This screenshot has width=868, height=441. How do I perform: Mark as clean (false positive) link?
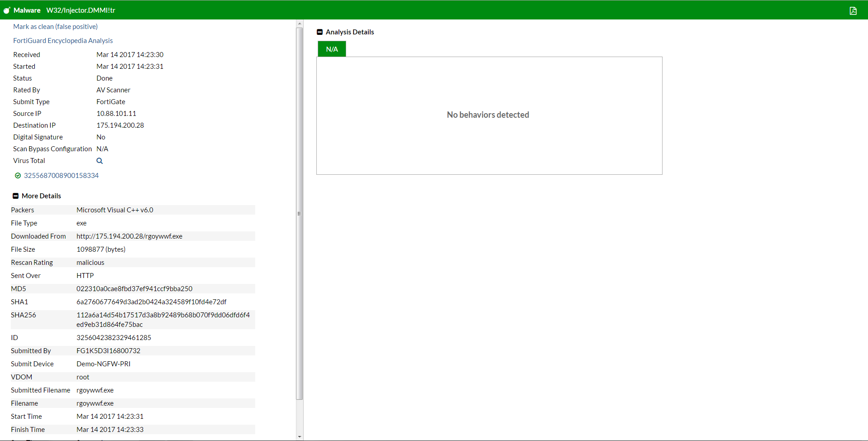tap(55, 27)
